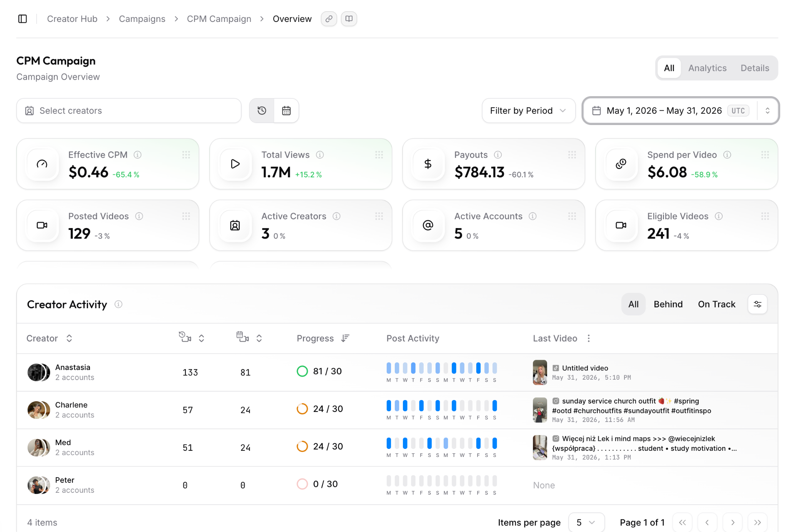Switch to Analytics tab

707,68
